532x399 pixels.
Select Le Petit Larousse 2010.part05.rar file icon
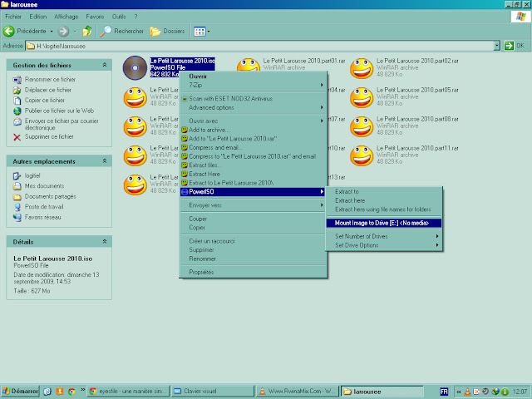[x=362, y=97]
